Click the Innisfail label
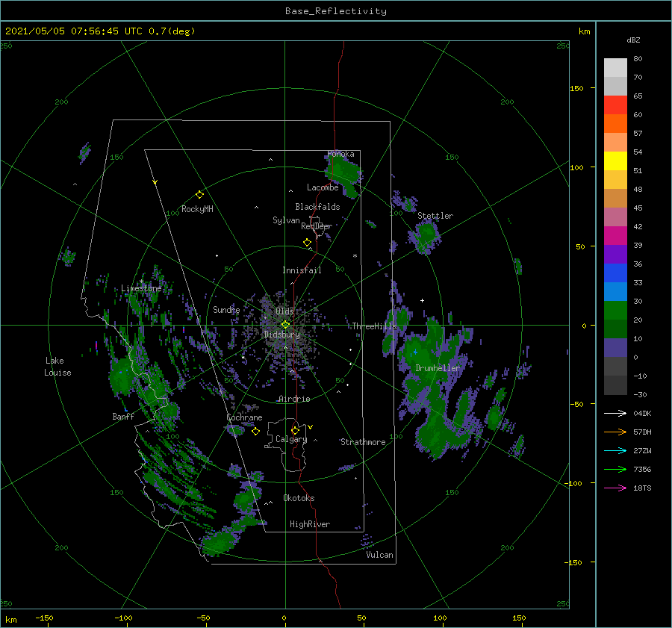Screen dimensions: 672x628 pos(302,270)
